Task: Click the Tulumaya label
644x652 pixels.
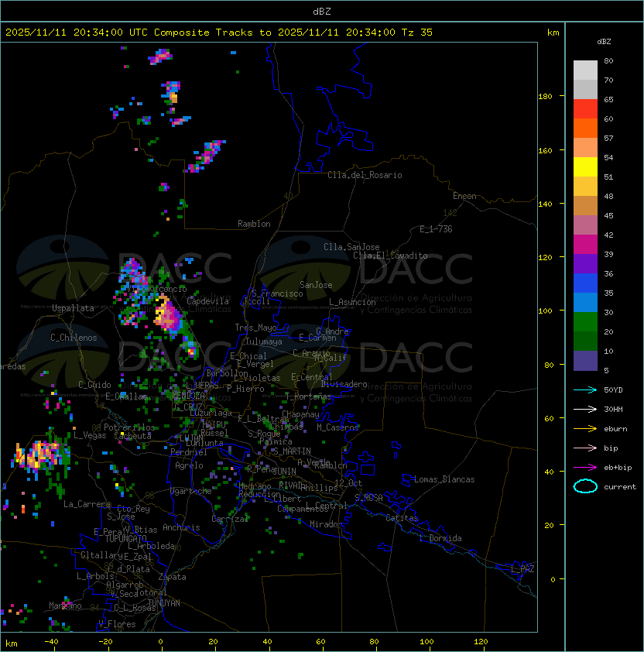Action: click(x=264, y=341)
